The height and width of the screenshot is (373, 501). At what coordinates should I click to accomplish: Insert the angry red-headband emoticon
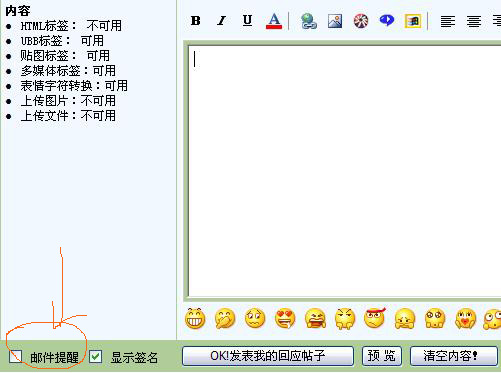(x=375, y=318)
